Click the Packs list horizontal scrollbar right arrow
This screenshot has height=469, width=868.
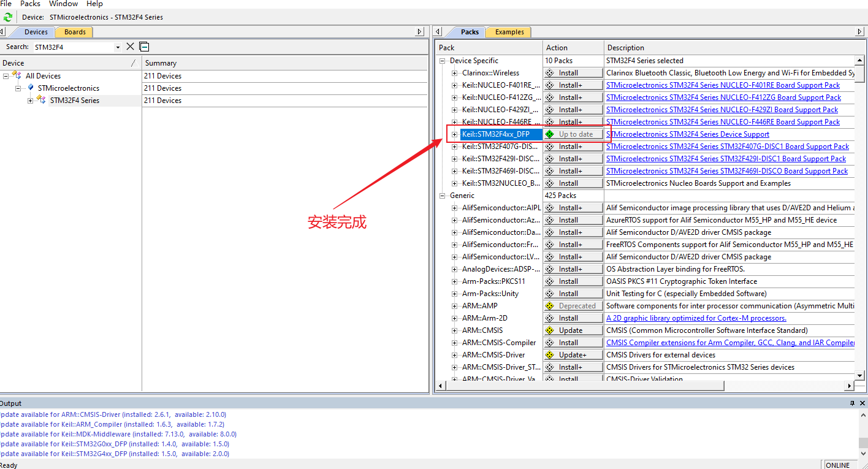(x=850, y=386)
